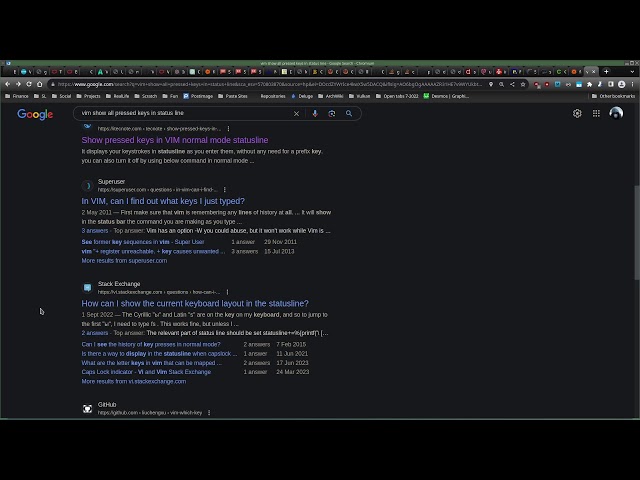Go back to the previous page

[7, 84]
